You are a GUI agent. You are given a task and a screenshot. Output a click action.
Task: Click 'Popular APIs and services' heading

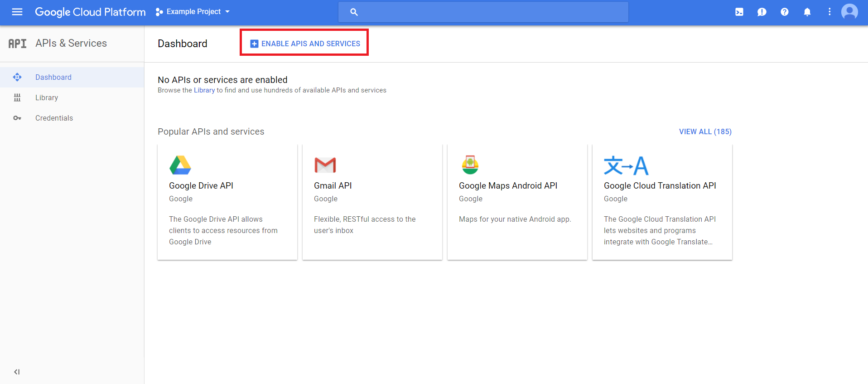click(211, 131)
